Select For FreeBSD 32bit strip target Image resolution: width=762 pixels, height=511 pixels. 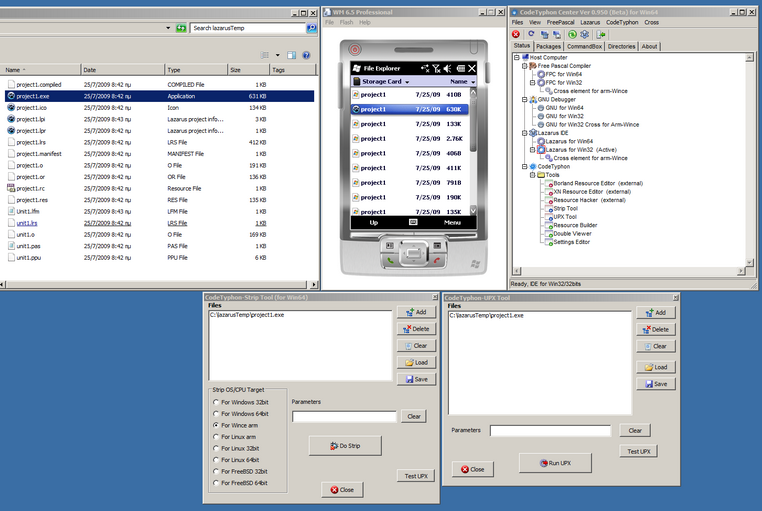(x=216, y=471)
